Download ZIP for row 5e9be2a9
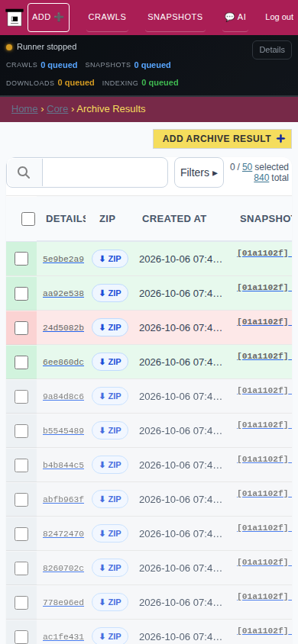Viewport: 298px width, 644px height. 110,259
